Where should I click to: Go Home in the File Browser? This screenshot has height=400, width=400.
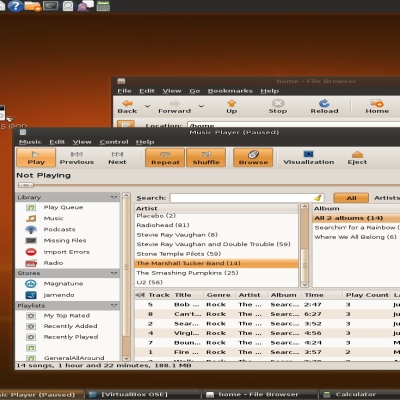click(x=377, y=107)
